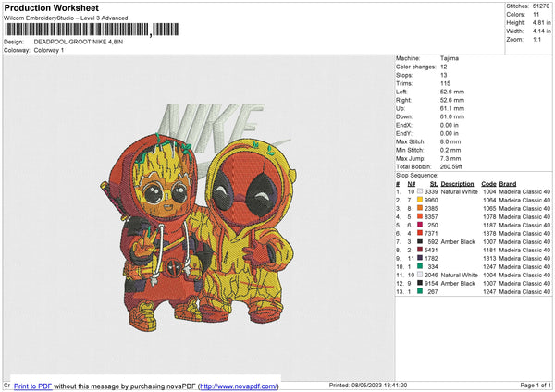
Task: Click the Min Stitch value 0.2 mm
Action: pyautogui.click(x=450, y=150)
